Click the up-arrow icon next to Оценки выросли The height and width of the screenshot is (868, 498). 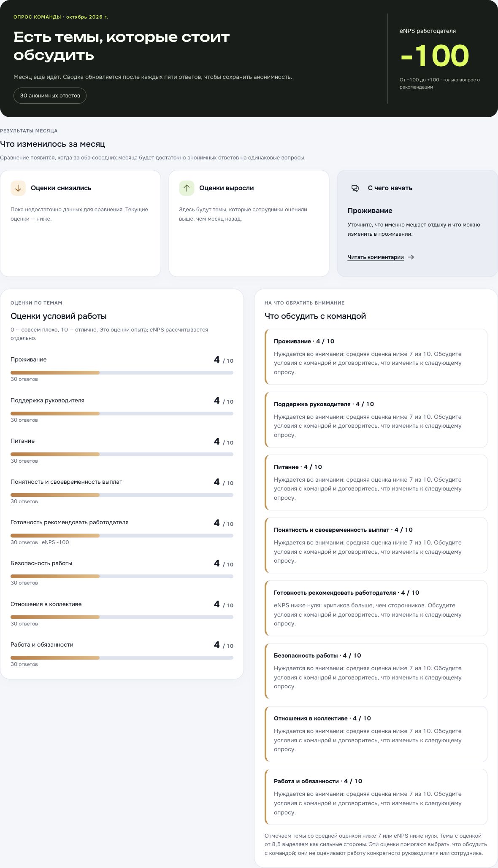(x=187, y=188)
